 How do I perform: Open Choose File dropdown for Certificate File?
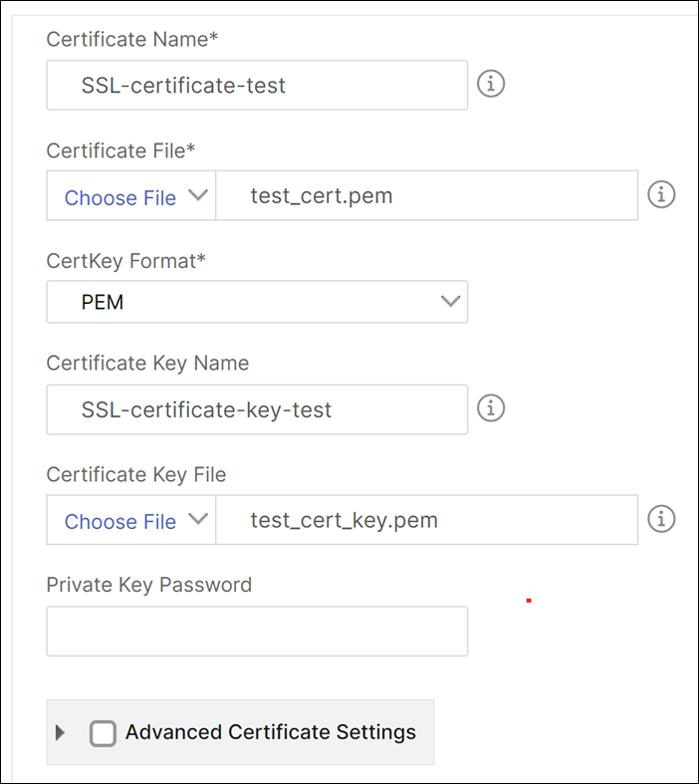click(x=131, y=195)
